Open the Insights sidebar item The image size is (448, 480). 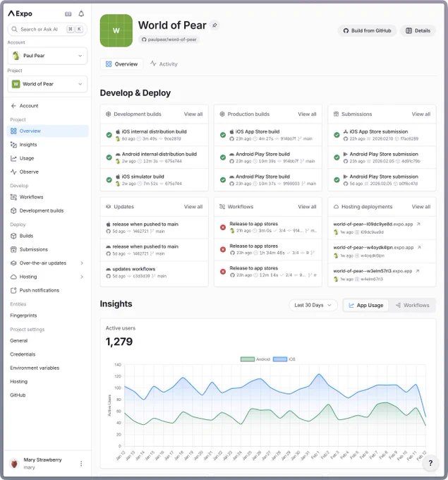point(47,145)
